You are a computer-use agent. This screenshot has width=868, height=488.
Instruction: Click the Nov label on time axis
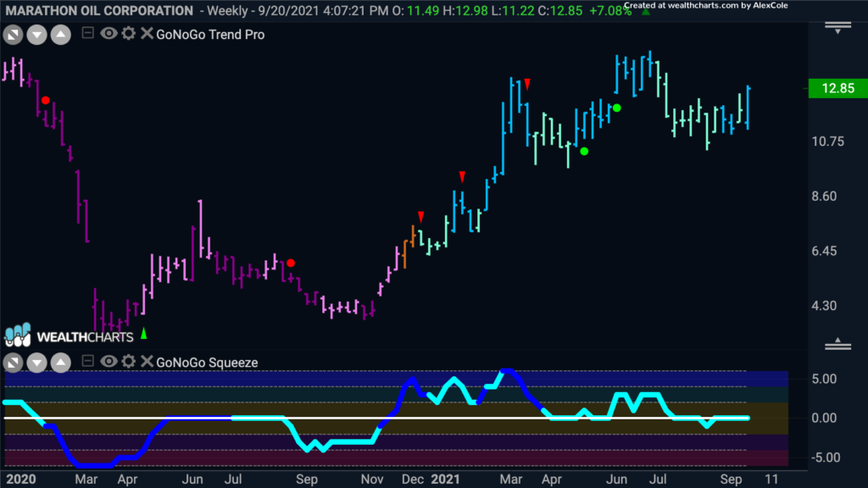coord(372,480)
